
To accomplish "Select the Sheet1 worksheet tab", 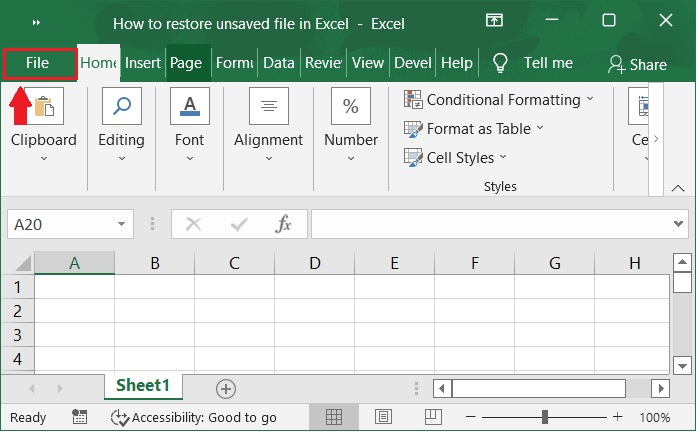I will point(143,386).
